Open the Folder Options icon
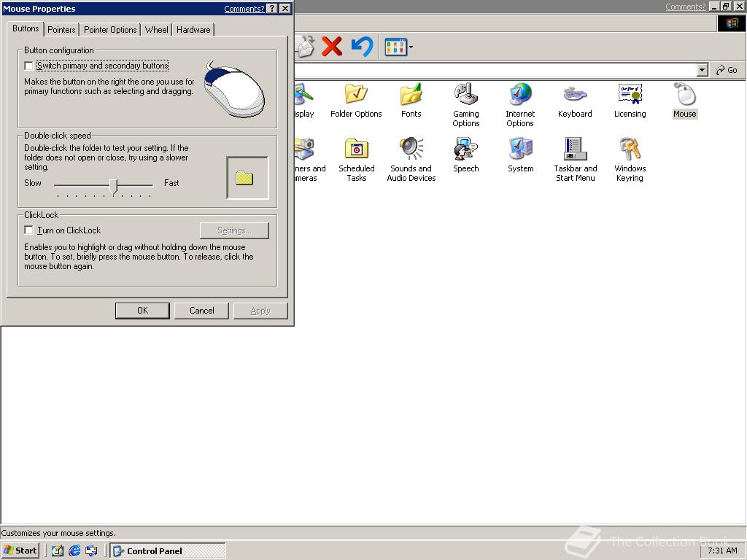Screen dimensions: 747x560 [356, 101]
